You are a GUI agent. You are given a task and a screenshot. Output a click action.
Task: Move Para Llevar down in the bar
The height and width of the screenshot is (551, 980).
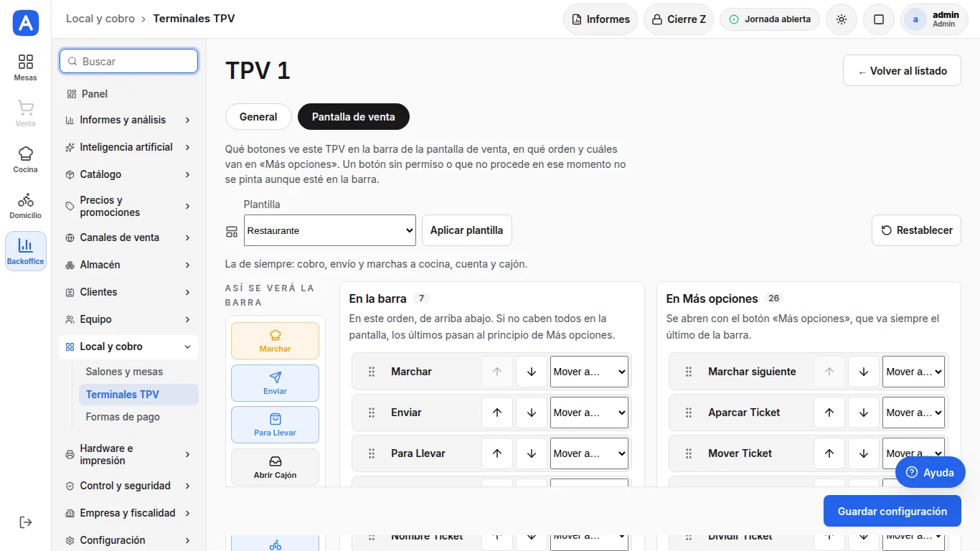[x=532, y=453]
